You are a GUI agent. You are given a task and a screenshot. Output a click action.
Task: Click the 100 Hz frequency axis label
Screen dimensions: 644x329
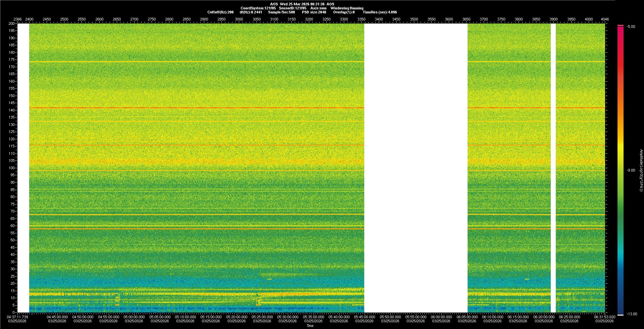[x=12, y=168]
